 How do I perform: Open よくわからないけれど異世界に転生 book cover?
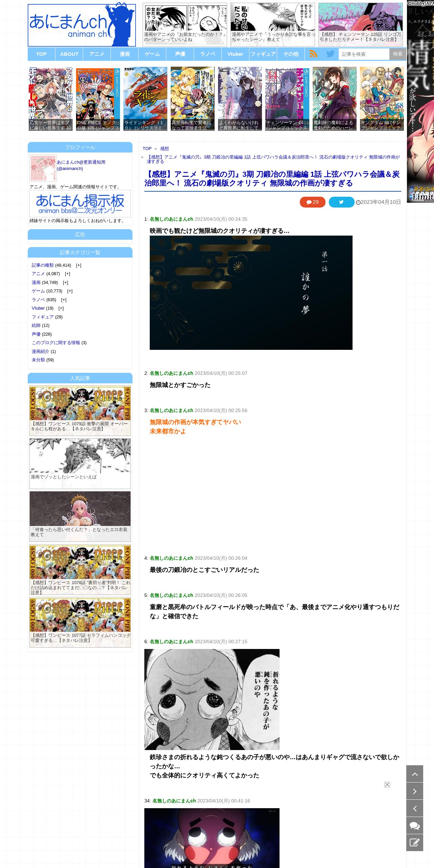[x=240, y=99]
